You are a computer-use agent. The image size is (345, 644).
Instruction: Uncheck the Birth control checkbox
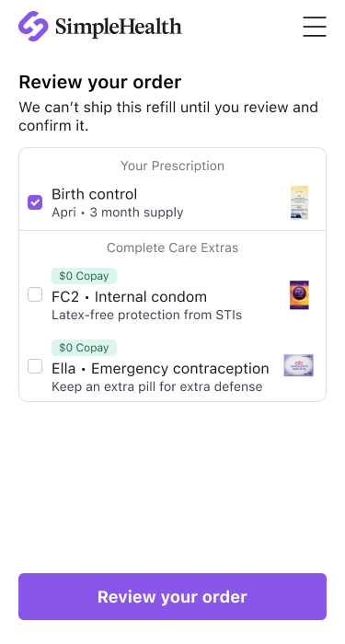pos(35,202)
